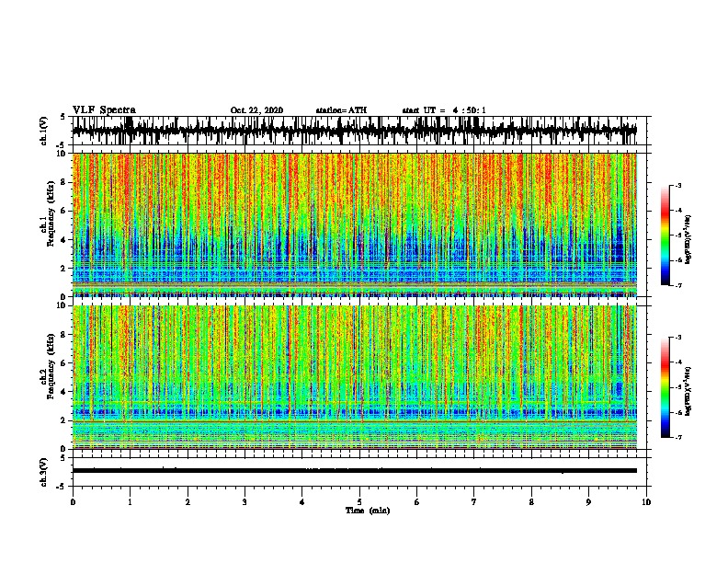Click the time axis tick label "4"
728x563 pixels.
tap(302, 502)
